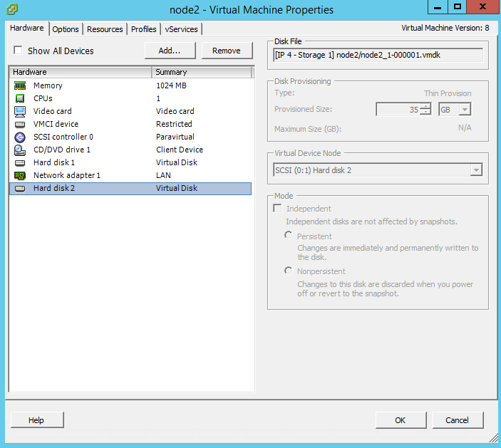Screen dimensions: 501x448
Task: Click the Add... button
Action: pos(170,51)
